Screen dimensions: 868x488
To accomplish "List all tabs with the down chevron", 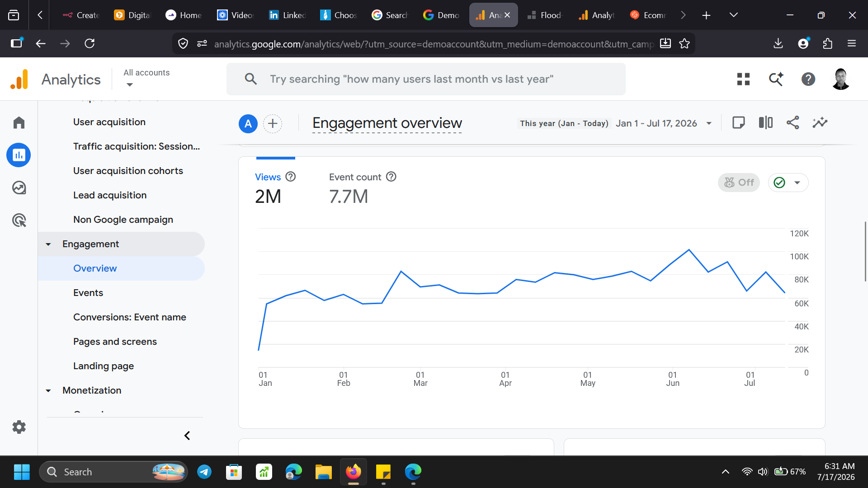I will 734,15.
